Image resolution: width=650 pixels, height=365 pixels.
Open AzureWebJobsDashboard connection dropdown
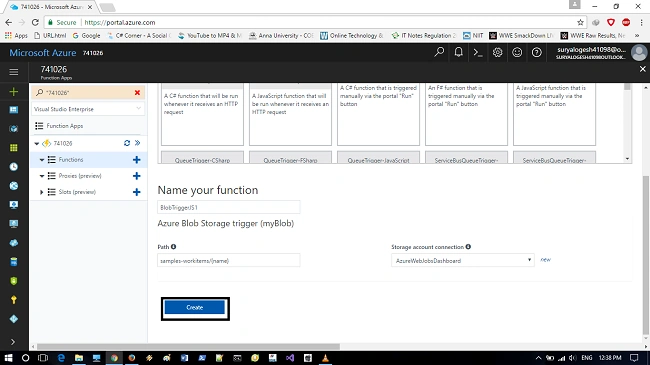(x=463, y=260)
